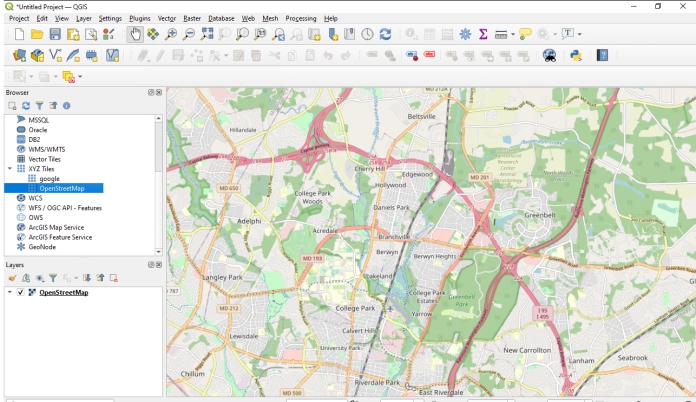Toggle the OpenStreetMap layer visibility checkbox
696x402 pixels.
point(21,293)
